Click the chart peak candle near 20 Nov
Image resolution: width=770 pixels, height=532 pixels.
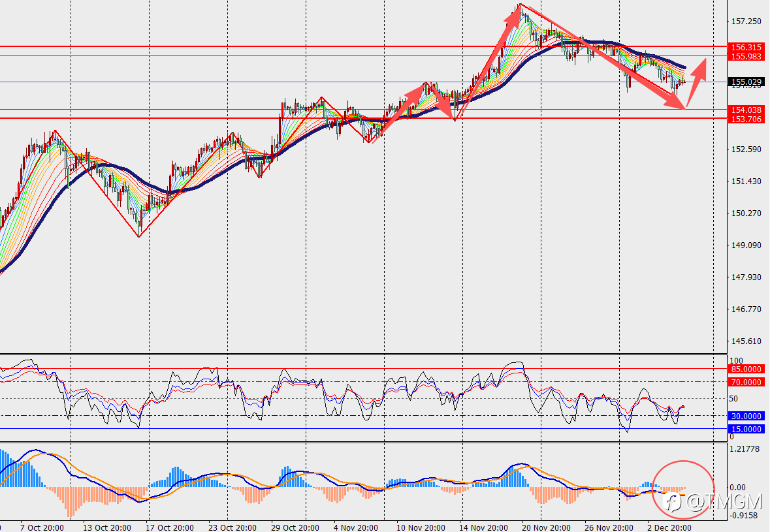click(521, 10)
